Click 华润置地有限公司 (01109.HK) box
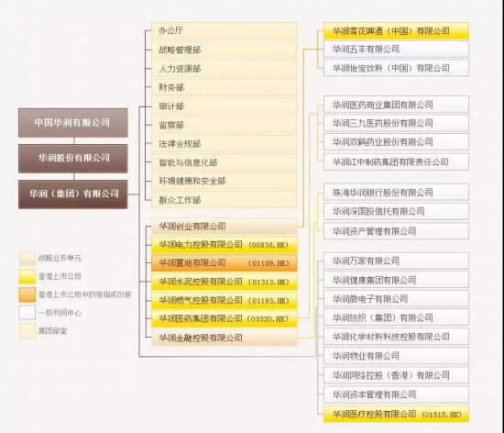The width and height of the screenshot is (504, 433). coord(224,263)
